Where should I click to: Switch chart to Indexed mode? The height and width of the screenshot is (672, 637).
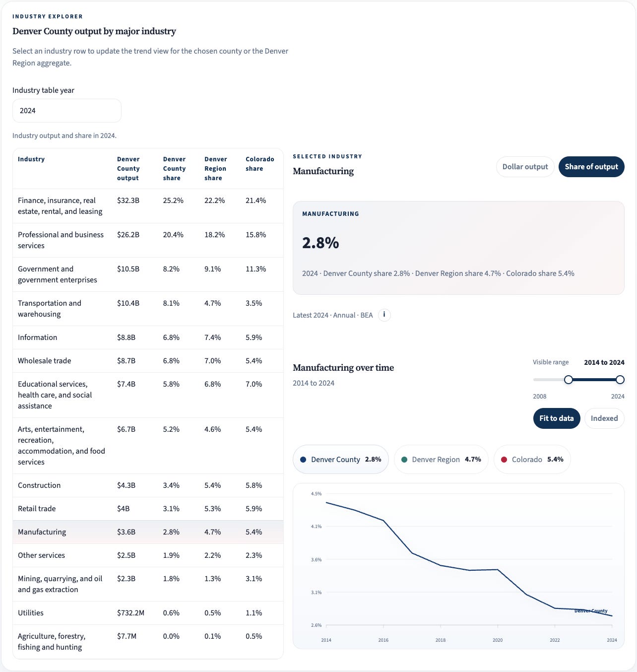click(604, 418)
